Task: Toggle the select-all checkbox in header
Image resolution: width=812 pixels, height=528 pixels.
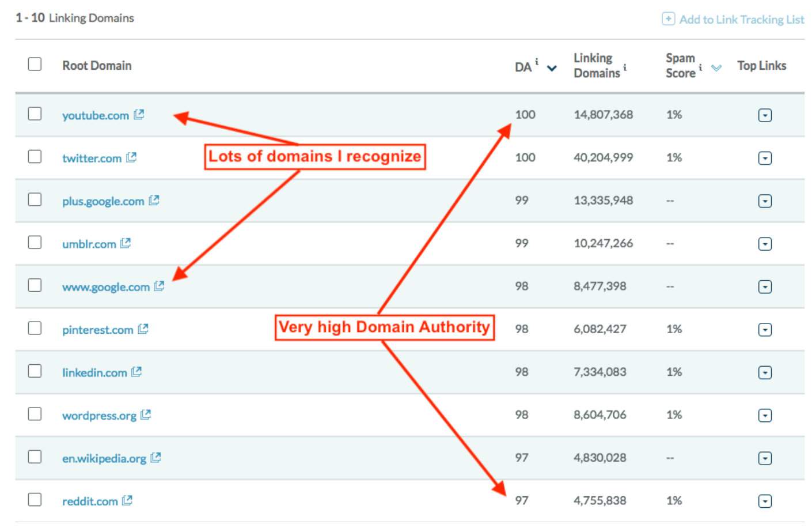Action: pyautogui.click(x=35, y=64)
